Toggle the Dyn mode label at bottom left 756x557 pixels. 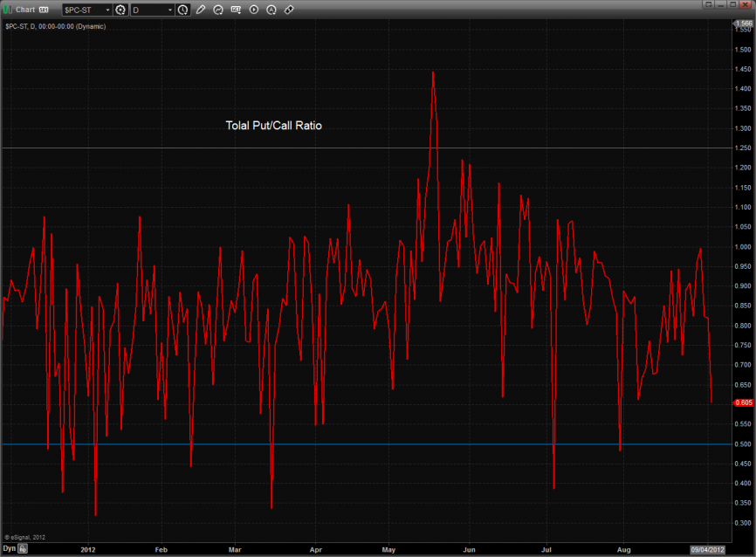8,549
